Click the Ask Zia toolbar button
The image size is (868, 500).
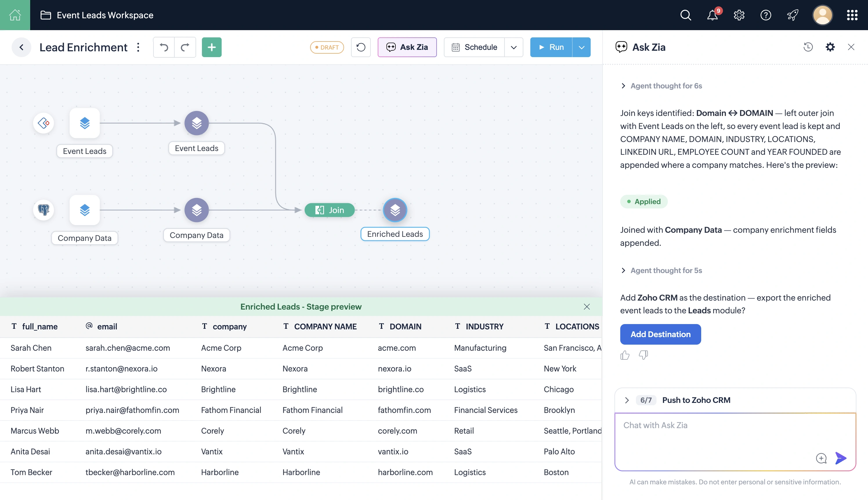pyautogui.click(x=407, y=47)
